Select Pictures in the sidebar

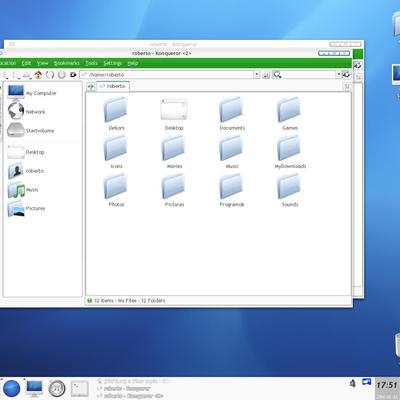coord(27,208)
